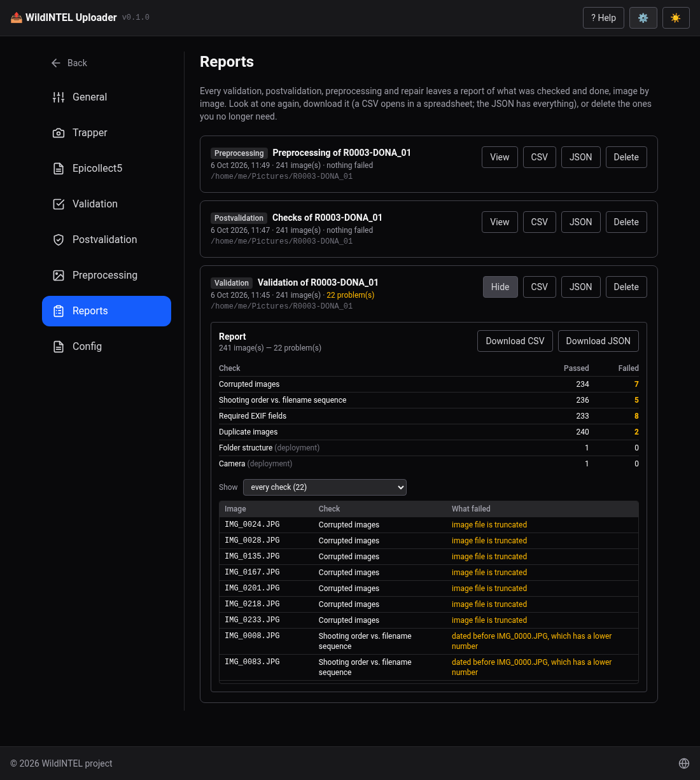The height and width of the screenshot is (780, 700).
Task: Go Back from sidebar
Action: click(69, 63)
